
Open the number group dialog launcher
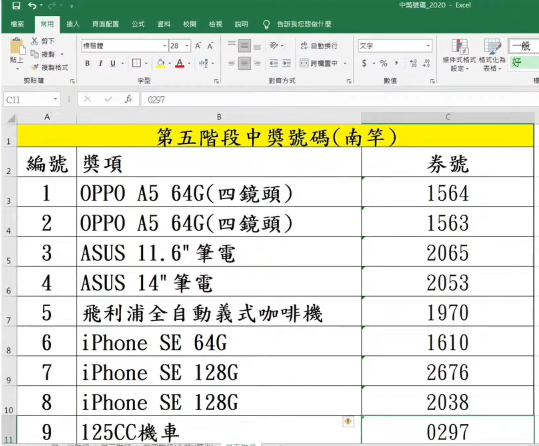[x=432, y=81]
